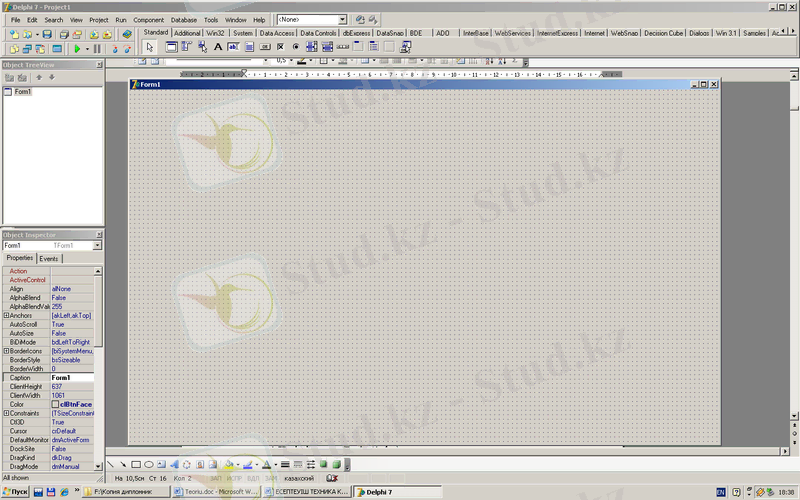Open the desktop layout <None> dropdown
The width and height of the screenshot is (800, 500).
pos(342,19)
